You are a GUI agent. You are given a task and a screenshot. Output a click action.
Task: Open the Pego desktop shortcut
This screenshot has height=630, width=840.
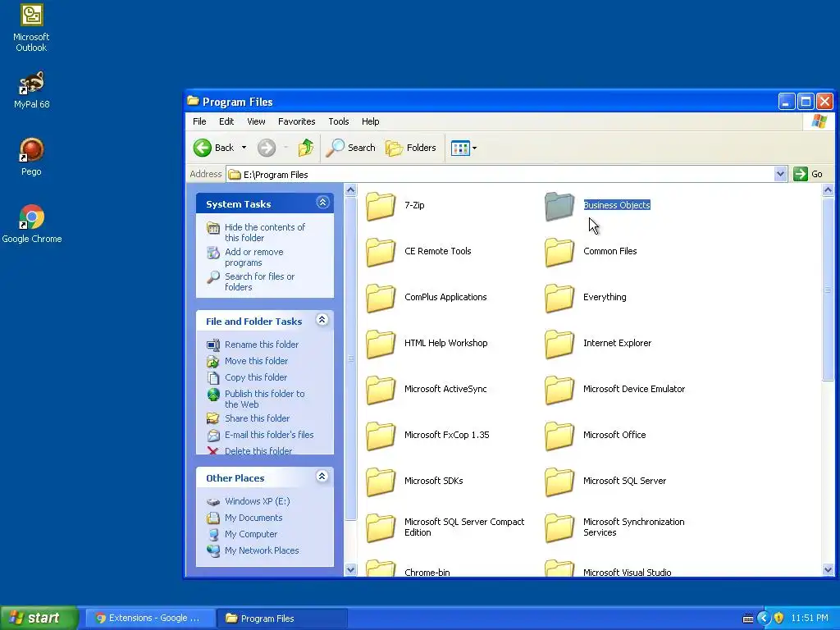click(x=31, y=157)
